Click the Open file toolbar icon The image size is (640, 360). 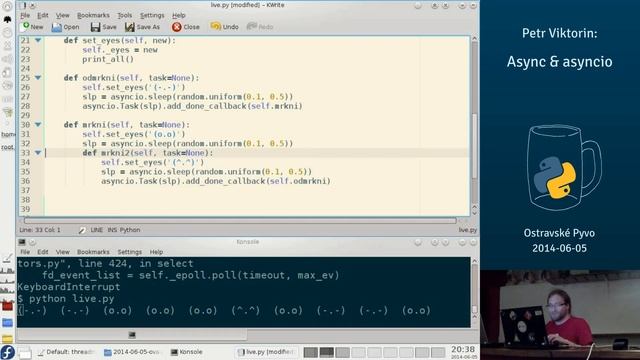tap(56, 27)
